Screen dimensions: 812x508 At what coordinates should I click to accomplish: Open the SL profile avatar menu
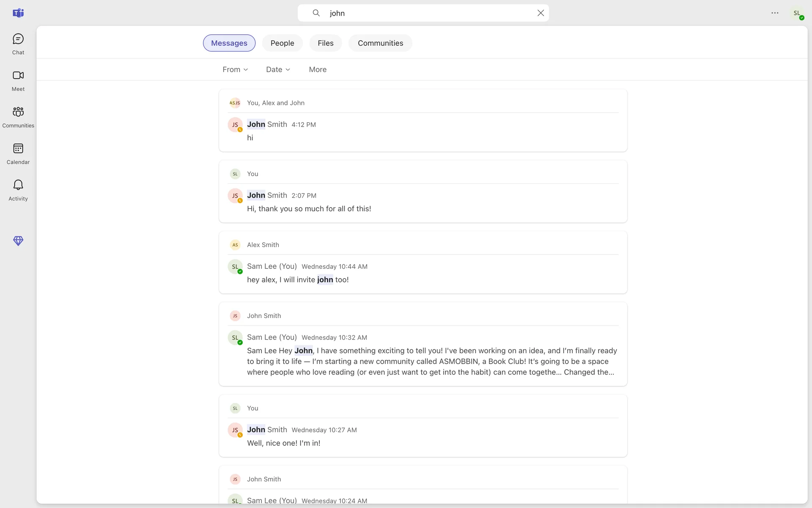[797, 13]
